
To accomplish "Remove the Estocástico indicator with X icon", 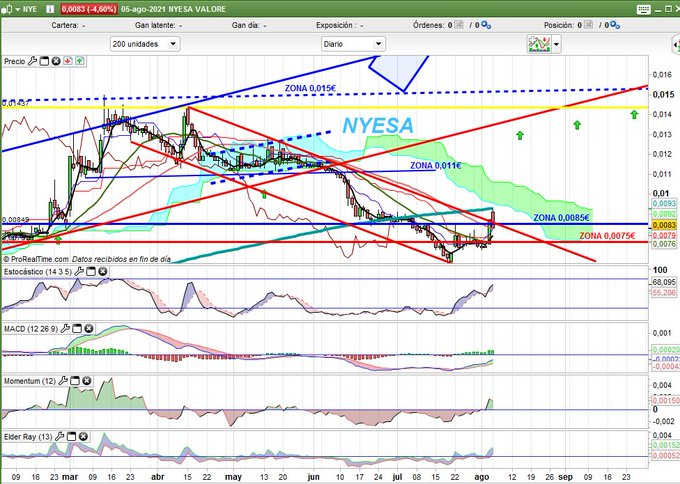I will pos(102,271).
